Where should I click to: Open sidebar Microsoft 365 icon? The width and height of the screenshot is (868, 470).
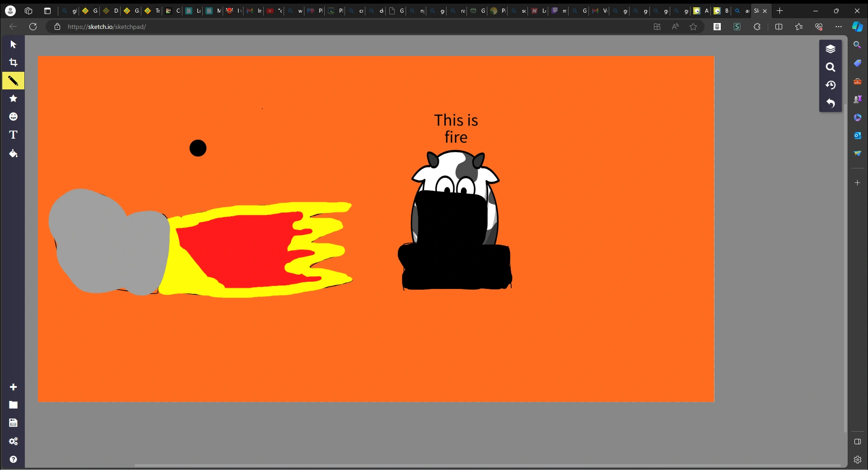point(857,117)
